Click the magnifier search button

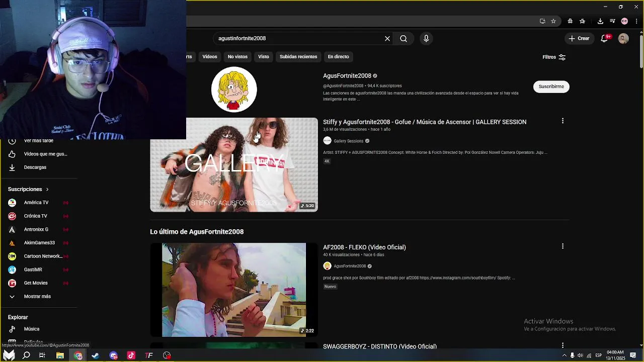(404, 39)
